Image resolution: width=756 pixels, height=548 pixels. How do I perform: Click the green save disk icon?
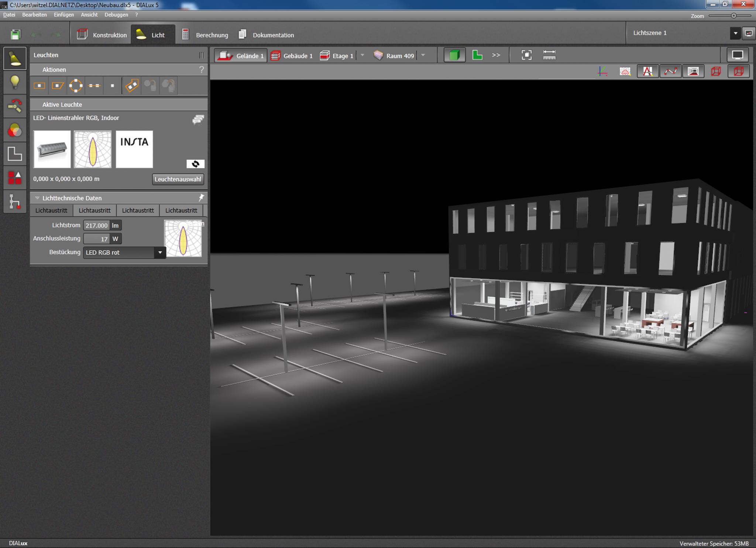coord(15,35)
